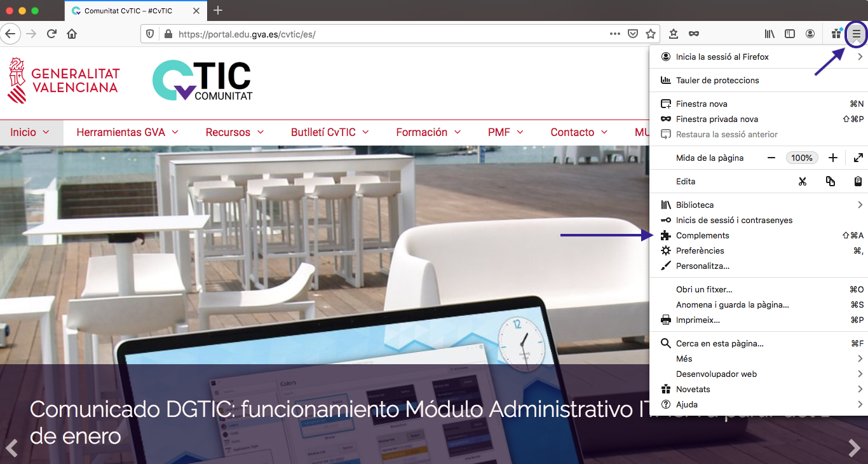Save page to Pocket
Image resolution: width=868 pixels, height=464 pixels.
click(633, 34)
